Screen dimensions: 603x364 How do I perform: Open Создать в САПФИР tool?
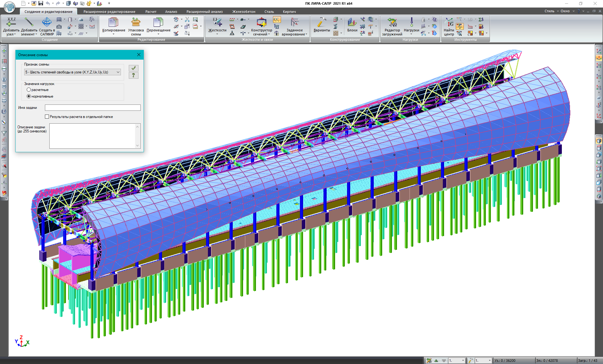click(47, 22)
